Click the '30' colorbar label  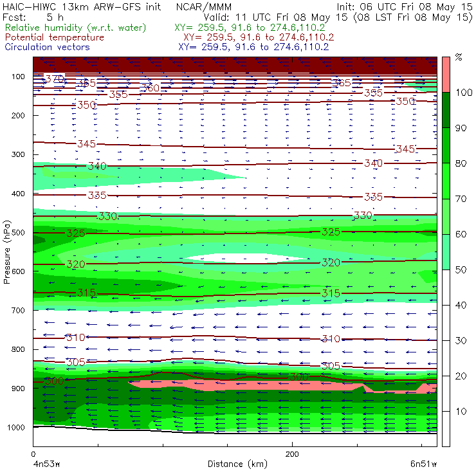tap(461, 341)
